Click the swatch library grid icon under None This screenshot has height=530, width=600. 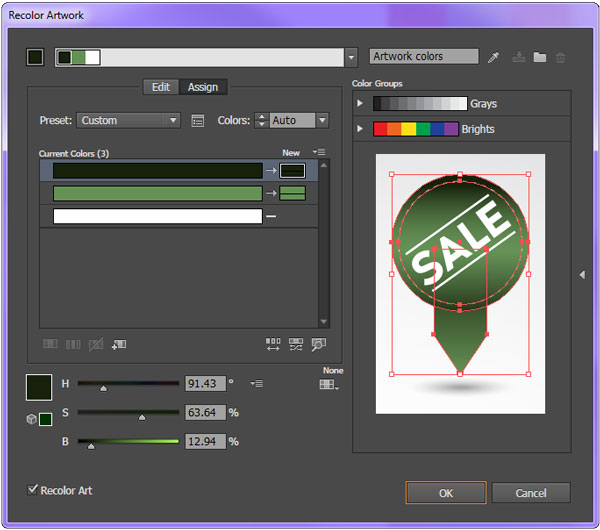click(x=327, y=384)
